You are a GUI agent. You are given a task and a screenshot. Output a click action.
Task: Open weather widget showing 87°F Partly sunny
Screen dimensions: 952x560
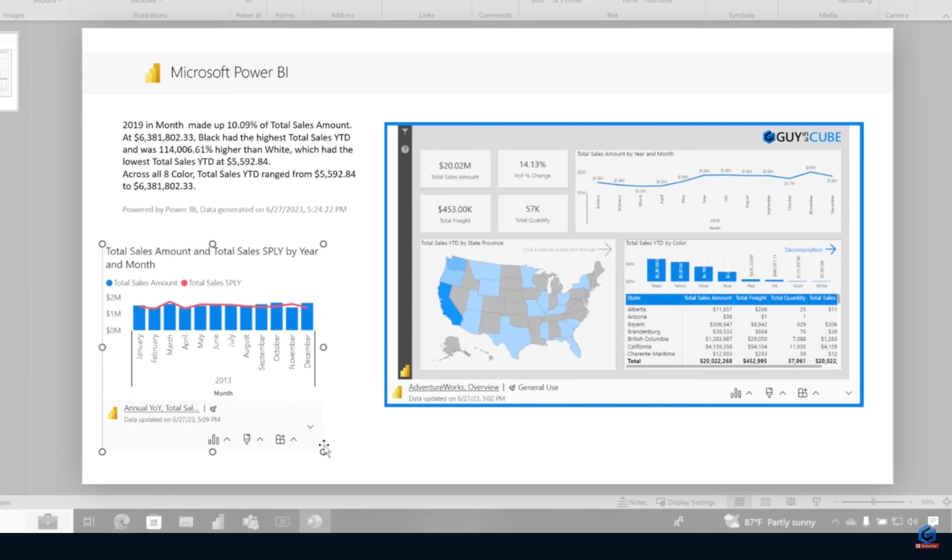[770, 522]
